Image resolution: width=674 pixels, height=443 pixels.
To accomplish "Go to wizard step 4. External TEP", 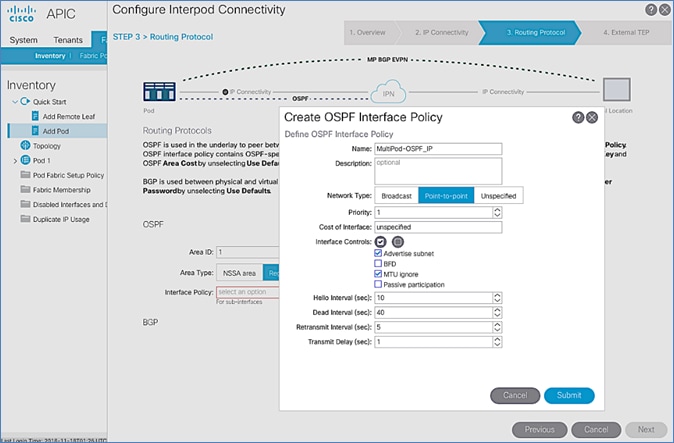I will (626, 33).
